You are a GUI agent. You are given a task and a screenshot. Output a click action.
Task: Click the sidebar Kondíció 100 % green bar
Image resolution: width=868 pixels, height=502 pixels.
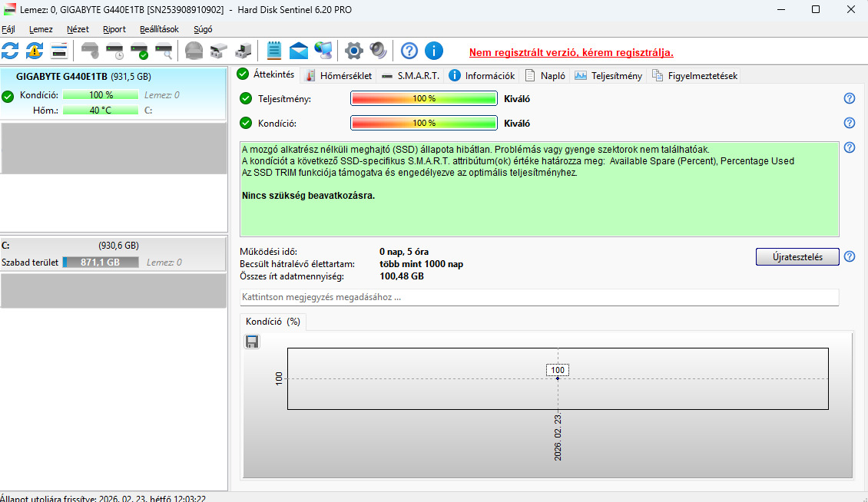pos(101,95)
